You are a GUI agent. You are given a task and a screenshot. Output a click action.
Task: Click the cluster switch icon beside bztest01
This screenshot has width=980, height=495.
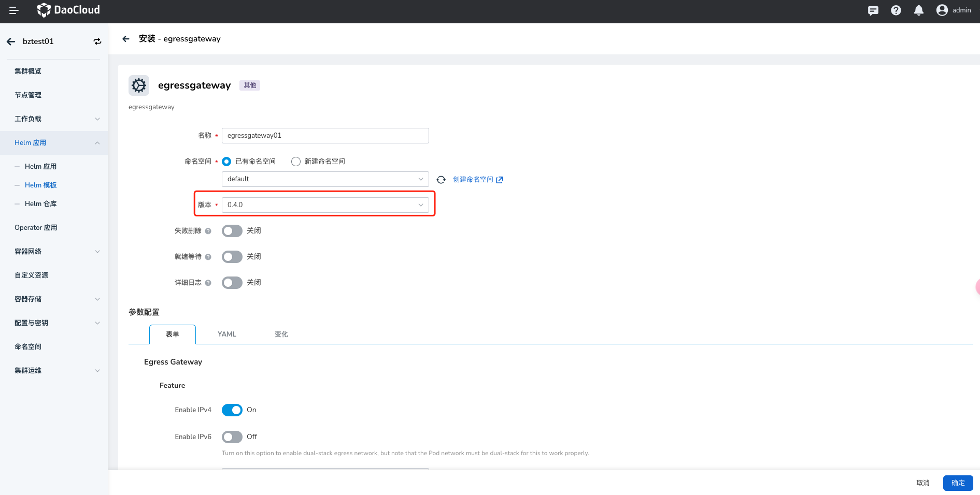[x=97, y=41]
